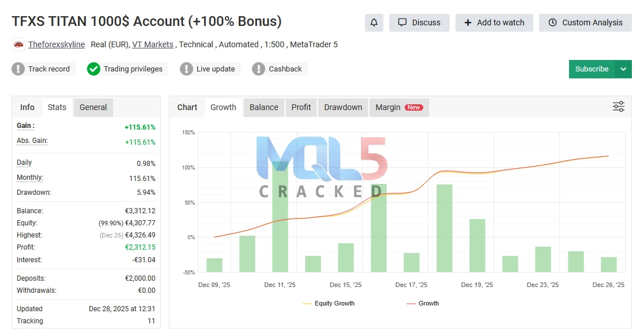Switch to the Drawdown chart tab
The height and width of the screenshot is (332, 644).
coord(343,107)
